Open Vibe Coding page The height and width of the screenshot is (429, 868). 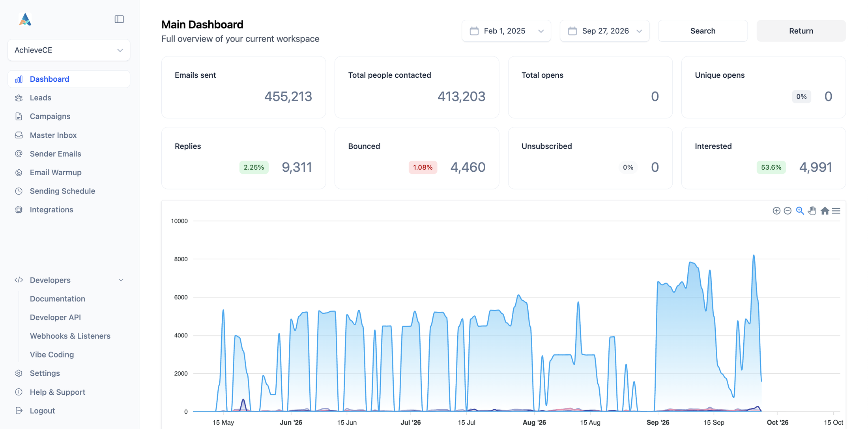(52, 354)
